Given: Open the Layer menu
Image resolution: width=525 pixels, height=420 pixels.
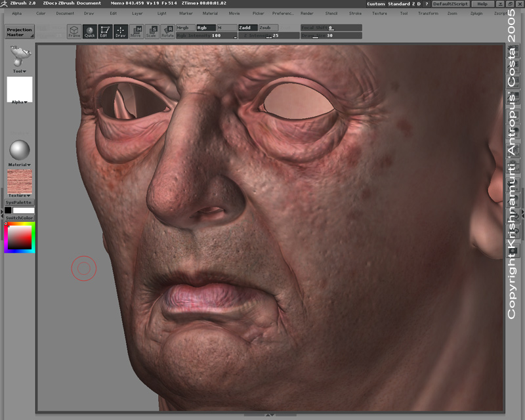Looking at the screenshot, I should coord(137,13).
